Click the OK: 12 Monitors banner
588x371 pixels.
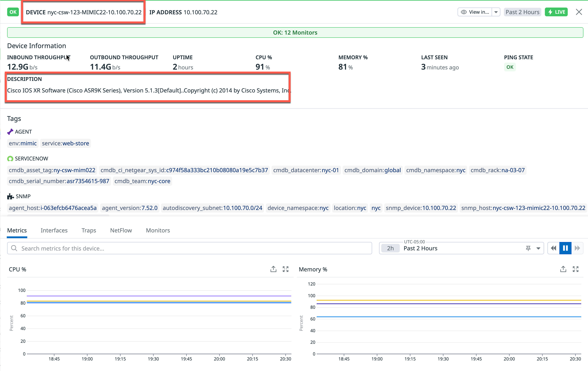coord(295,32)
